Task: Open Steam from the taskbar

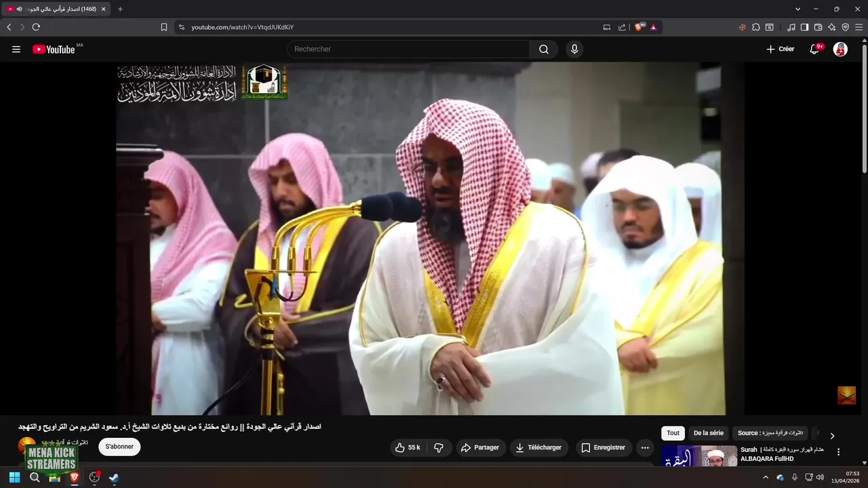Action: pyautogui.click(x=114, y=477)
